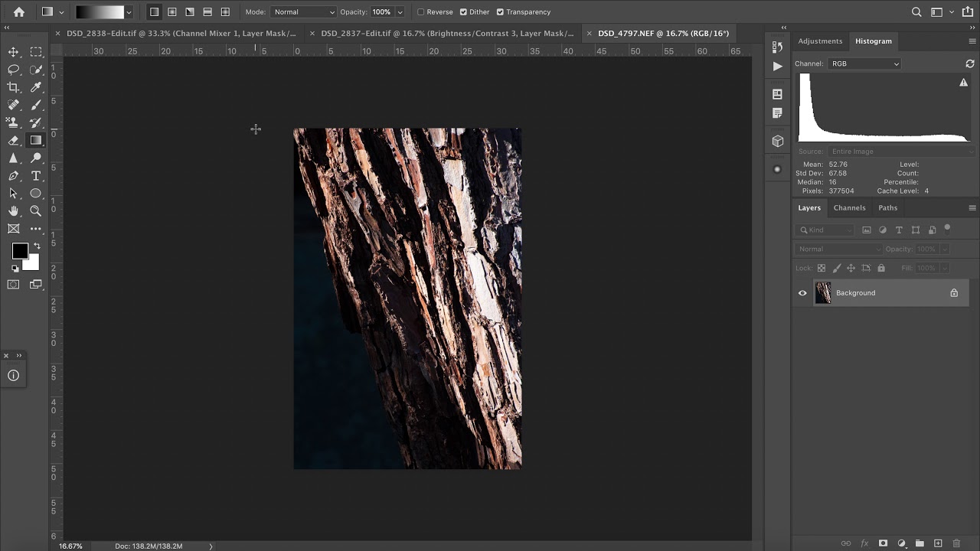Screen dimensions: 980x551
Task: Select the Brush tool
Action: (x=36, y=105)
